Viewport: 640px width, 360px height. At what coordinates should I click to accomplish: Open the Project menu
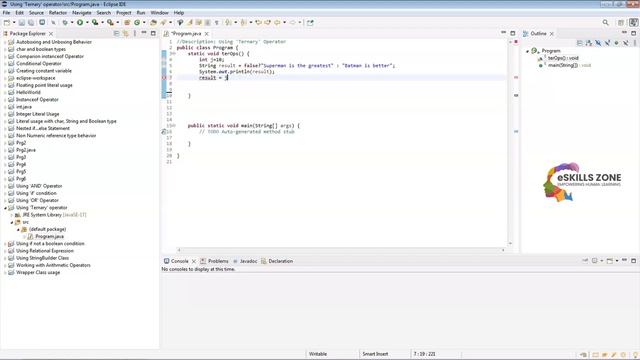124,13
